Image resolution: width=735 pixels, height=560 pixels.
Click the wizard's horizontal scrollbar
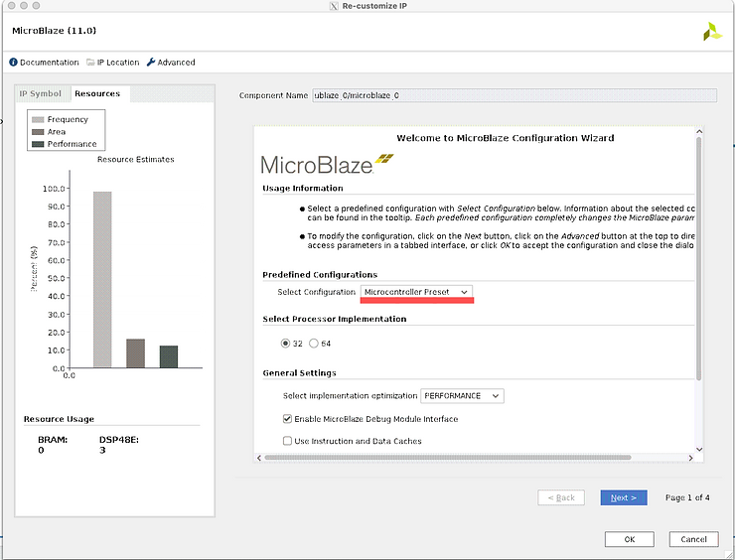click(x=447, y=457)
